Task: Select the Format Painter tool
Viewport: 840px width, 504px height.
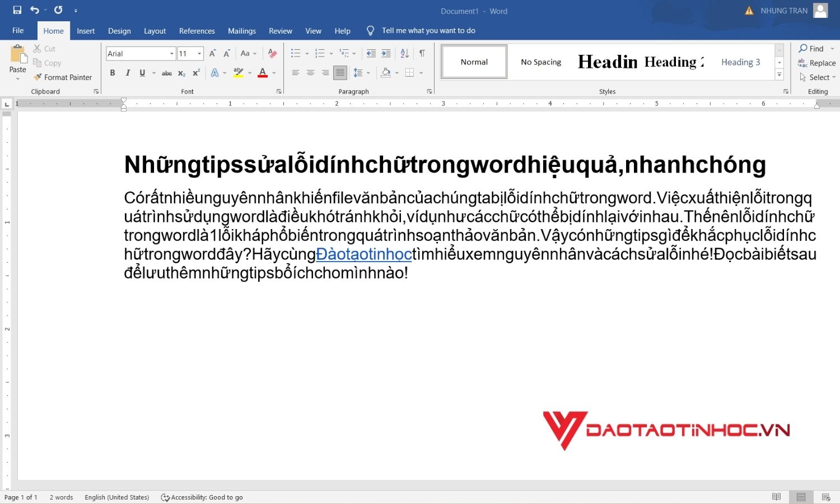Action: [63, 77]
